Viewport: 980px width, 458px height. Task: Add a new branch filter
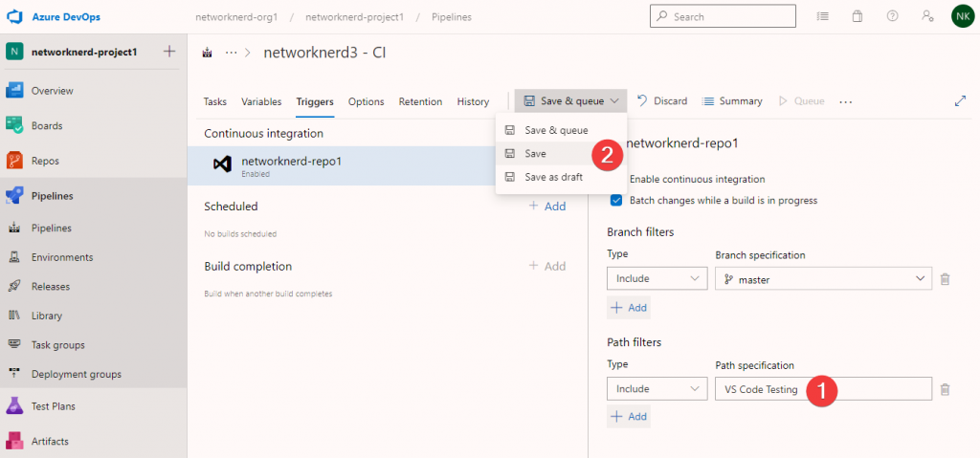coord(629,308)
